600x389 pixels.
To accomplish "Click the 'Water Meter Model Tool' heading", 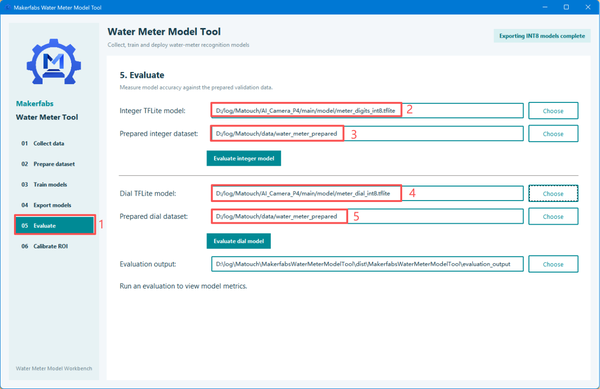I will (164, 32).
